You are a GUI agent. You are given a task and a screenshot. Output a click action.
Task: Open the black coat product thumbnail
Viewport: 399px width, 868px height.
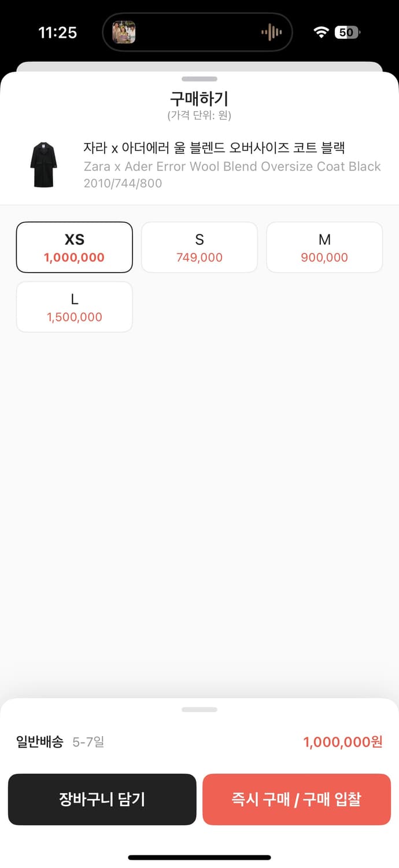(44, 165)
